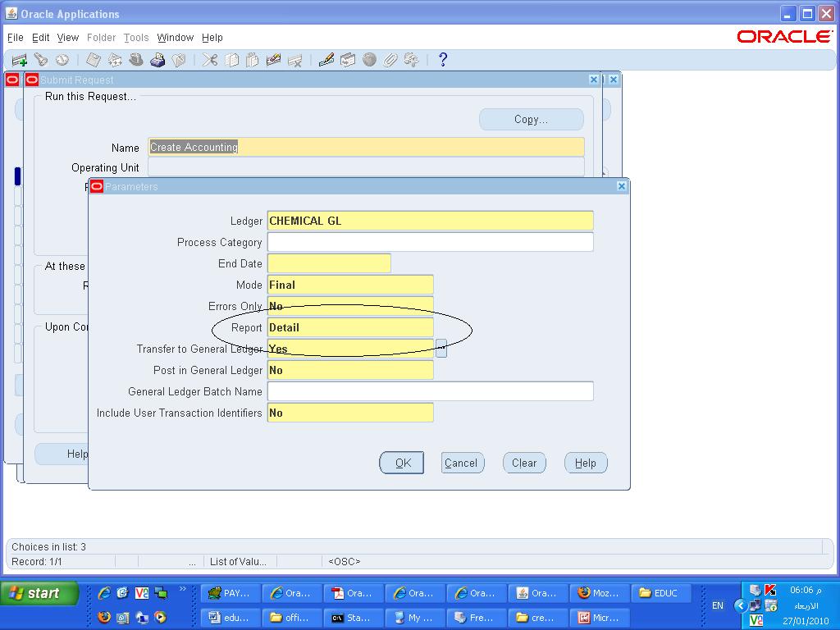Screen dimensions: 840x630
Task: Clear the Parameters form
Action: point(524,463)
